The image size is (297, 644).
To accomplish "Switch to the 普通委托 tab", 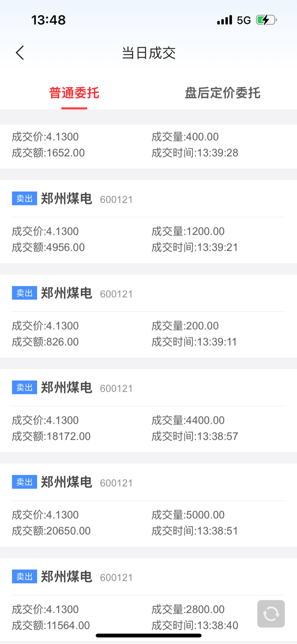I will click(74, 93).
